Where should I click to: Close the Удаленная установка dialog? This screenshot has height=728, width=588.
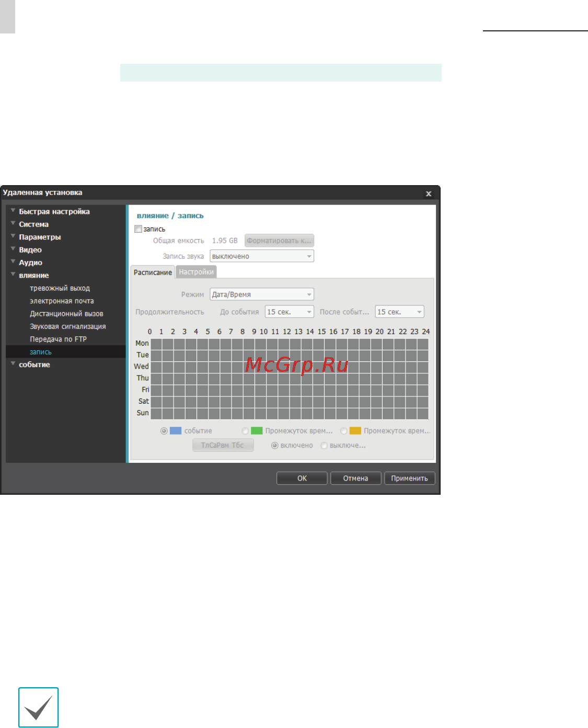click(429, 194)
